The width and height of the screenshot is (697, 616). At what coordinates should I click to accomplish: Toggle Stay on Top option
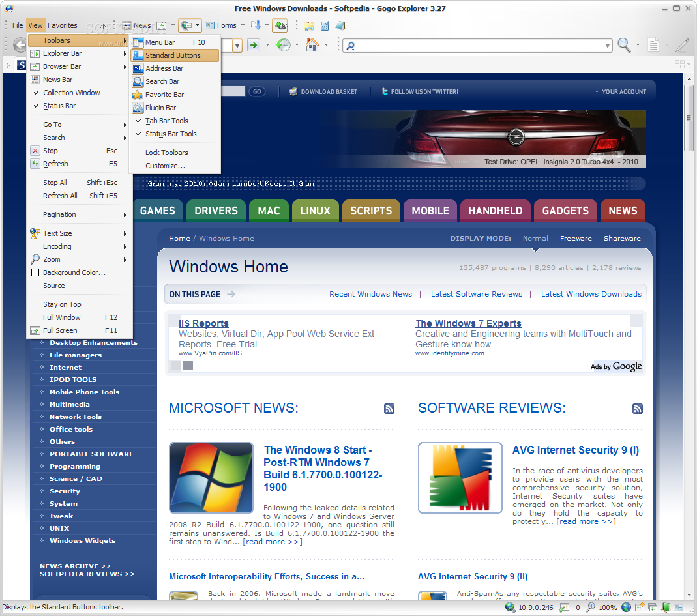click(x=79, y=304)
